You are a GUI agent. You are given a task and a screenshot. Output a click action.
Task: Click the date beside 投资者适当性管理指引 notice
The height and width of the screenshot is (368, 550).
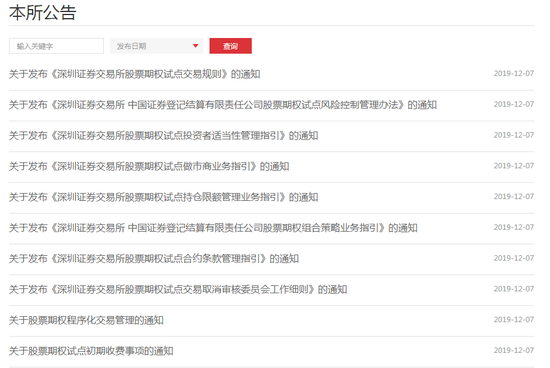pyautogui.click(x=514, y=135)
